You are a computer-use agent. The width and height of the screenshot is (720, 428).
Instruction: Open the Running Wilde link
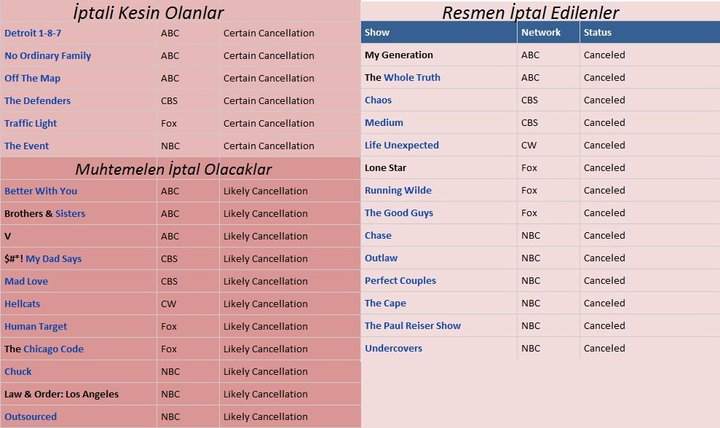click(x=398, y=190)
